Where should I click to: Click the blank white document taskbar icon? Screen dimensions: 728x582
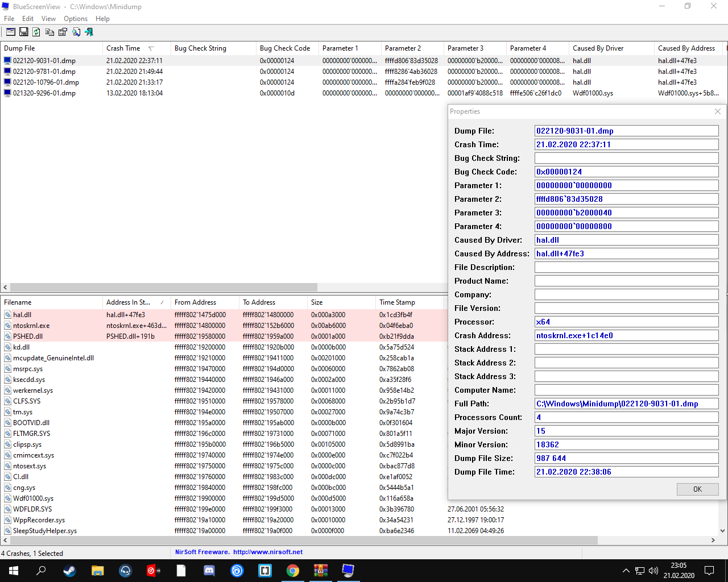click(x=181, y=571)
